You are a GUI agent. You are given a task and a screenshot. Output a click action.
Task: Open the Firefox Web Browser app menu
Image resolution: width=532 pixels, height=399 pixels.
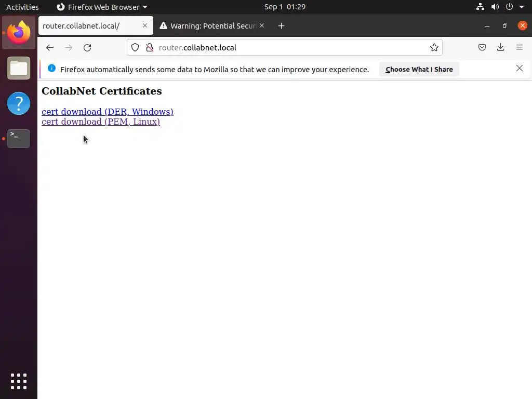point(102,7)
